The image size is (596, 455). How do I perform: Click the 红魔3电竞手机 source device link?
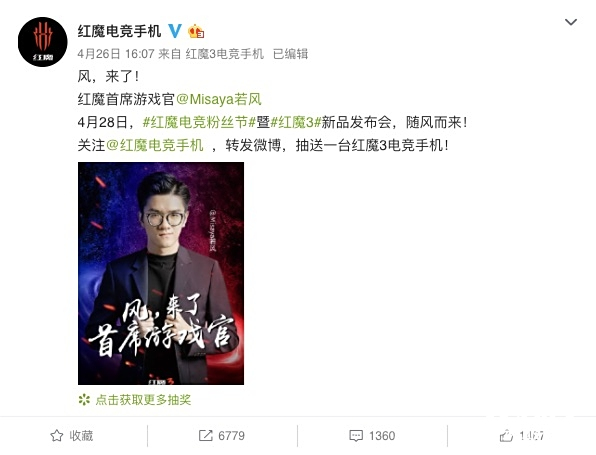(x=225, y=54)
